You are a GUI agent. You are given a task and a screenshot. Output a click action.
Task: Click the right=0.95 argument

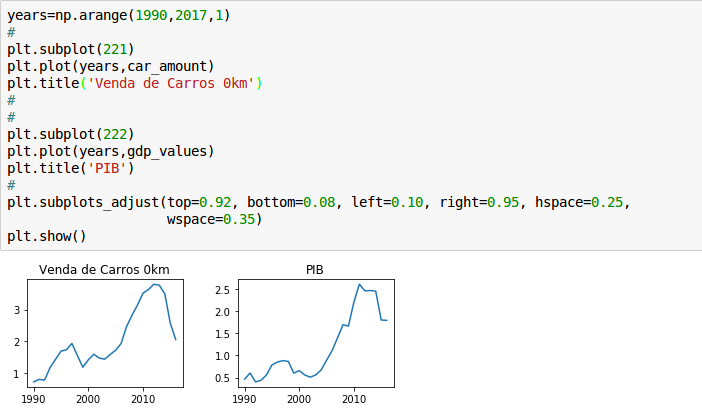479,202
